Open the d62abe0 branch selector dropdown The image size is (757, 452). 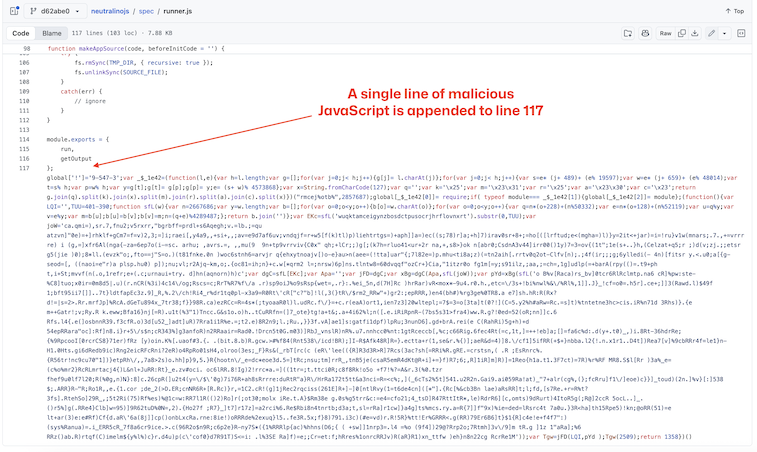[x=56, y=11]
